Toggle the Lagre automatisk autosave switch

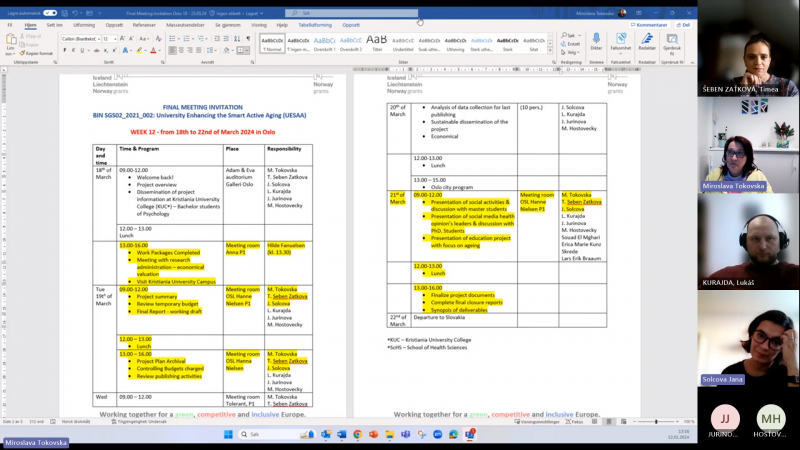click(x=50, y=13)
